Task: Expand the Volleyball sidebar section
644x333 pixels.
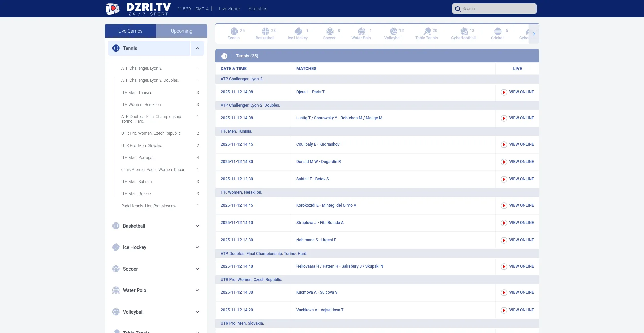Action: [197, 312]
